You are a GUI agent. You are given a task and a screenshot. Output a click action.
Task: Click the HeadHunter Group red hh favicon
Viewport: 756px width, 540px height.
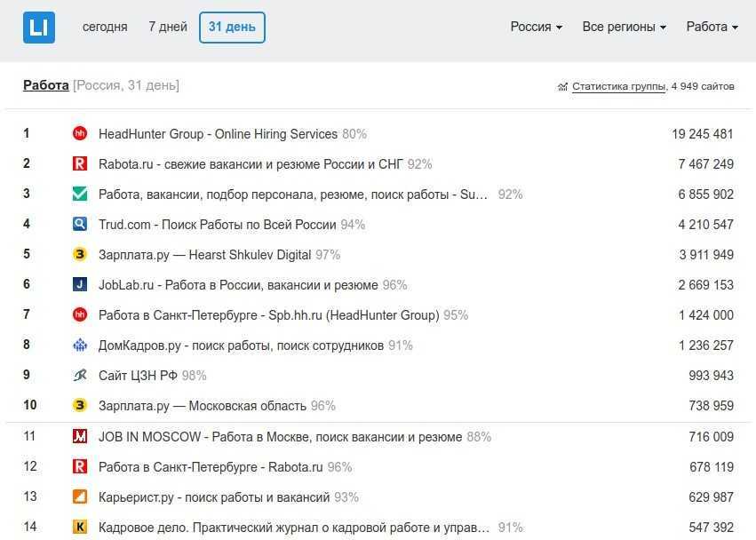point(80,133)
